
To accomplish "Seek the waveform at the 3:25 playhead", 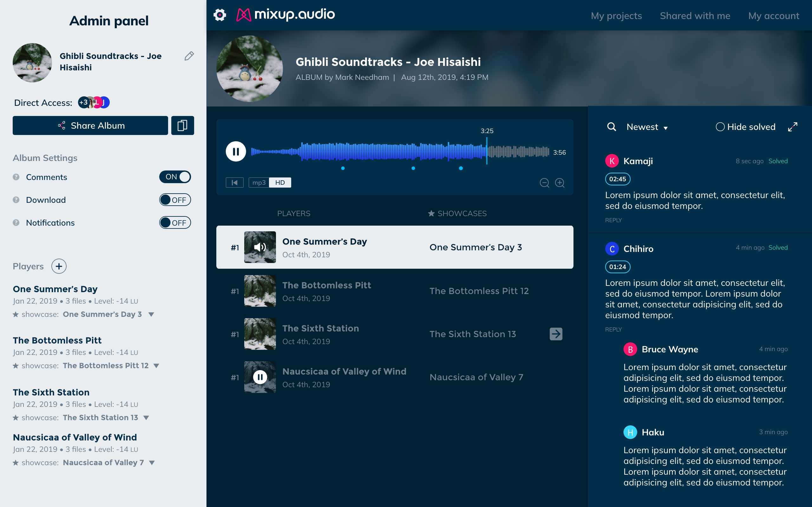I will (x=487, y=151).
